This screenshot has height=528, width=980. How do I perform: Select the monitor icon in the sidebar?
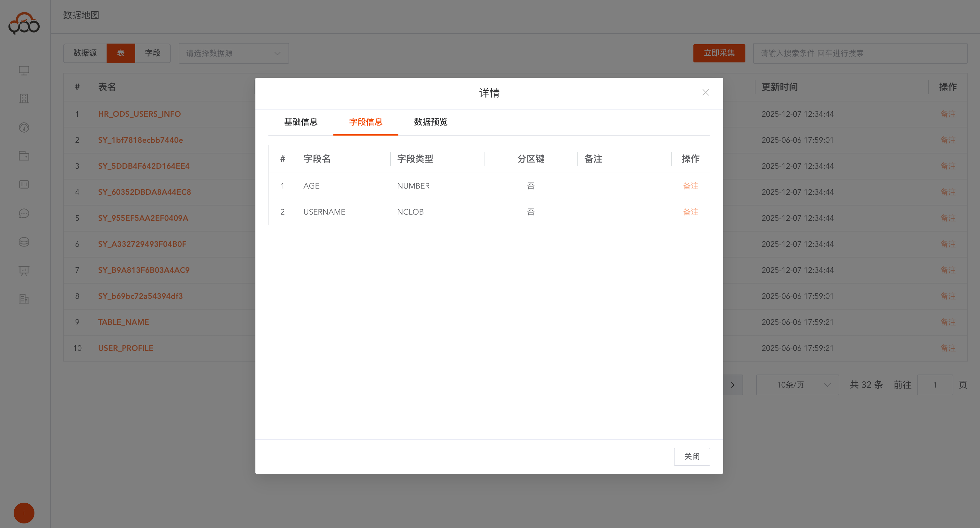(24, 71)
